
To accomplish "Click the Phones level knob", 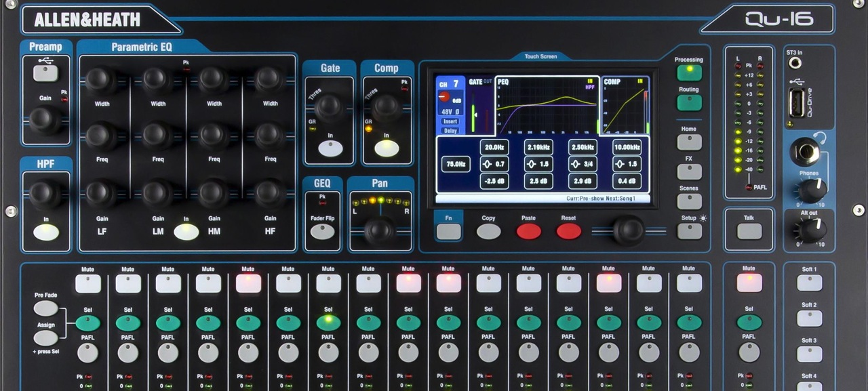I will pyautogui.click(x=812, y=191).
